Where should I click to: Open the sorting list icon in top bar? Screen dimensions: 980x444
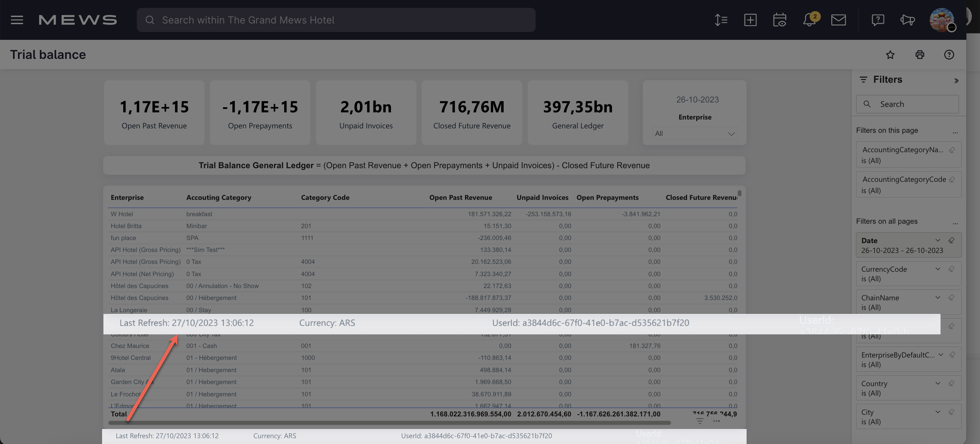(x=721, y=20)
